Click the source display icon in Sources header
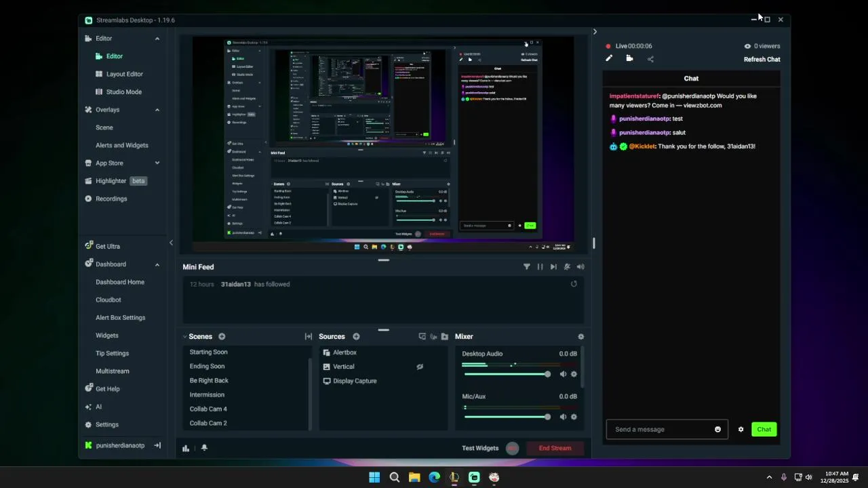Image resolution: width=868 pixels, height=488 pixels. tap(422, 337)
